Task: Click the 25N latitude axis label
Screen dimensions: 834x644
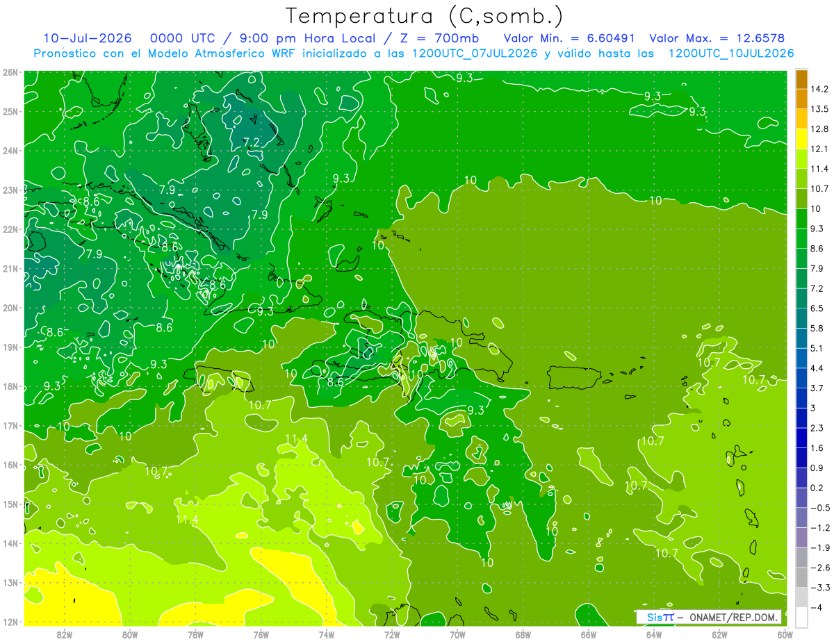Action: point(10,111)
